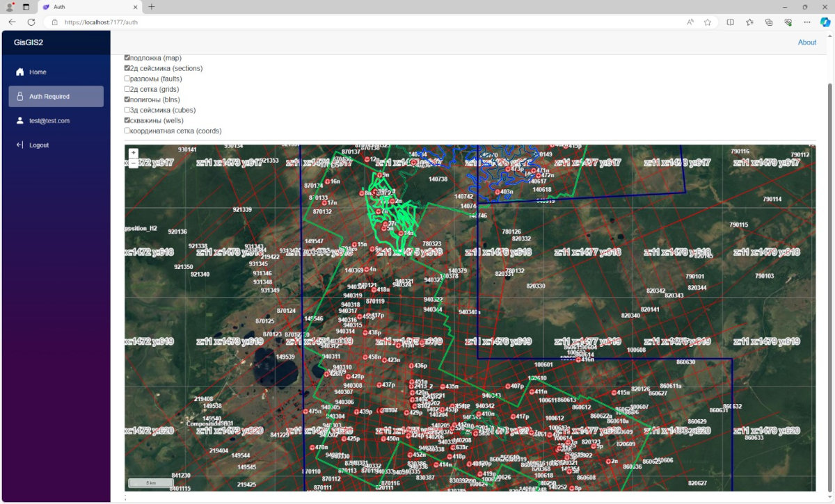
Task: Select well marker 417p
Action: tap(513, 417)
